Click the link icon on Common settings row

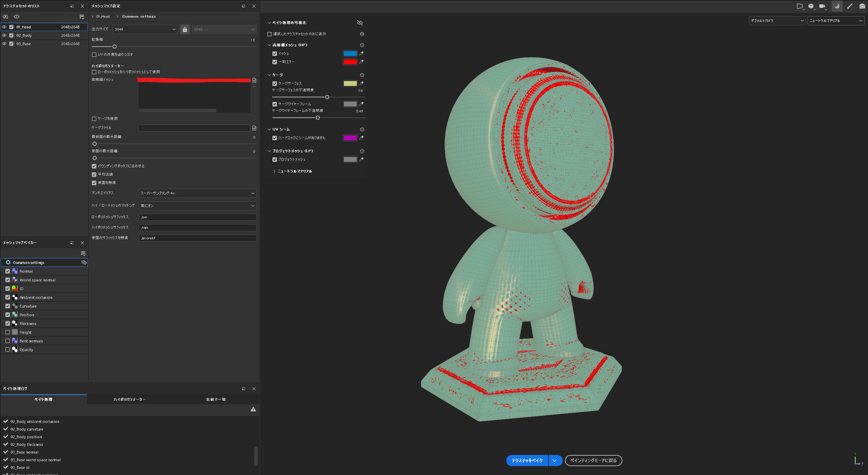(x=84, y=263)
